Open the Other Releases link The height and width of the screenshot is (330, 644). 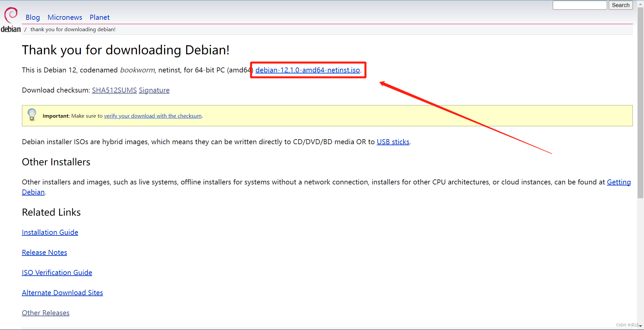click(x=46, y=313)
